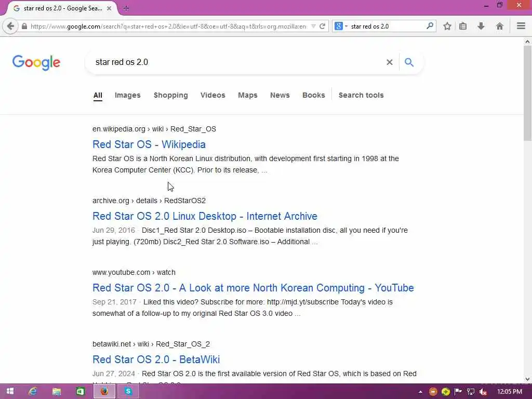Click the orange circular tray icon

coord(433,392)
